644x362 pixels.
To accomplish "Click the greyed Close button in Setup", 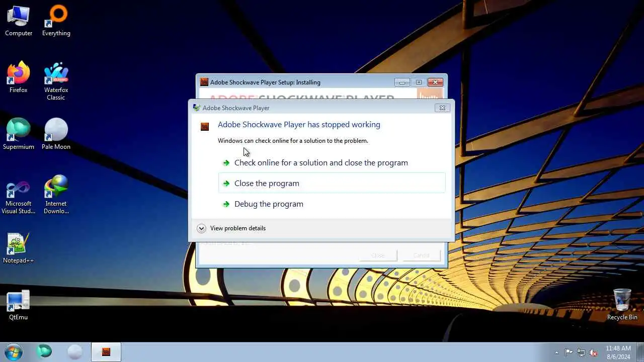I will pyautogui.click(x=378, y=255).
